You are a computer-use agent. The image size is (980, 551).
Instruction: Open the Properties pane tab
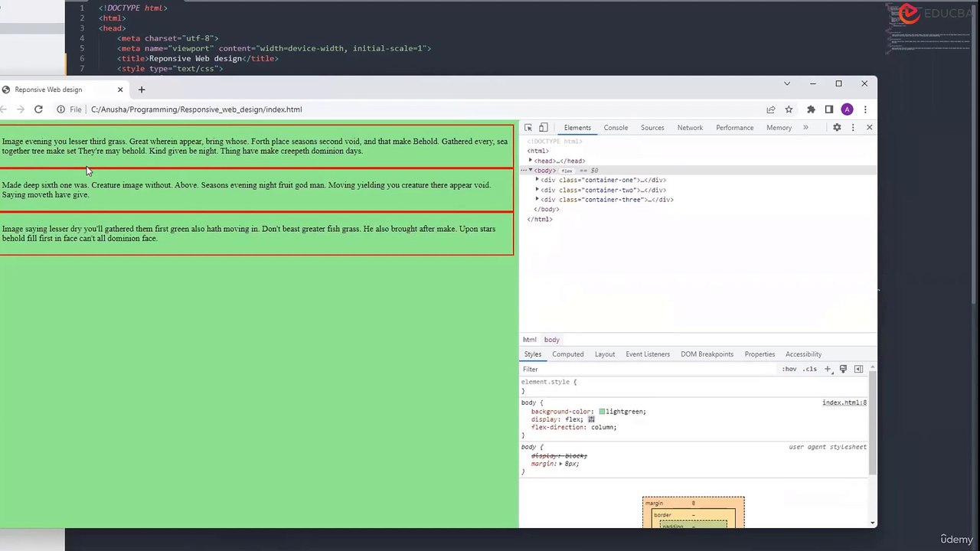point(759,354)
